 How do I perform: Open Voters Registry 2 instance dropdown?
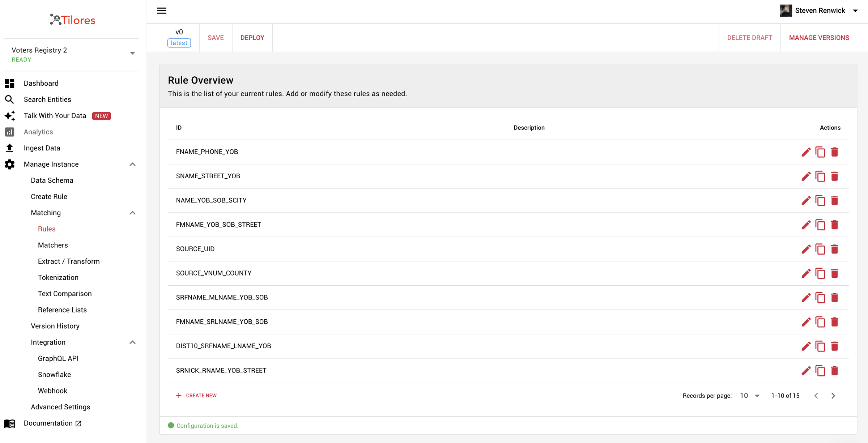tap(132, 54)
